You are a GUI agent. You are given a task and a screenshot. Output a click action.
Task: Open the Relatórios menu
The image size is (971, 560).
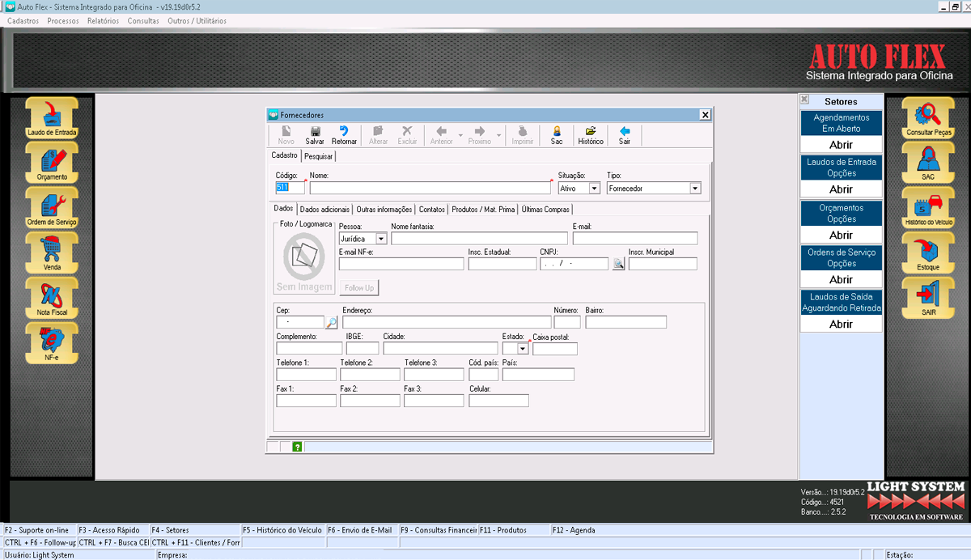coord(104,20)
